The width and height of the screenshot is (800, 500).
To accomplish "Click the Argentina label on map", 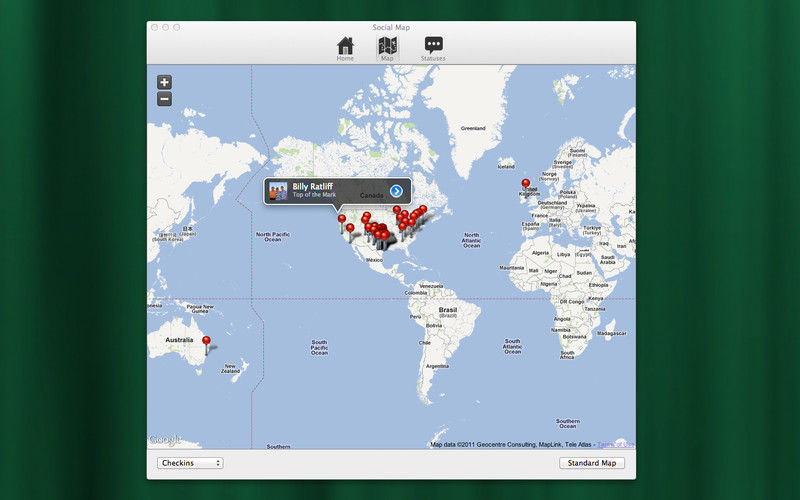I will tap(437, 366).
